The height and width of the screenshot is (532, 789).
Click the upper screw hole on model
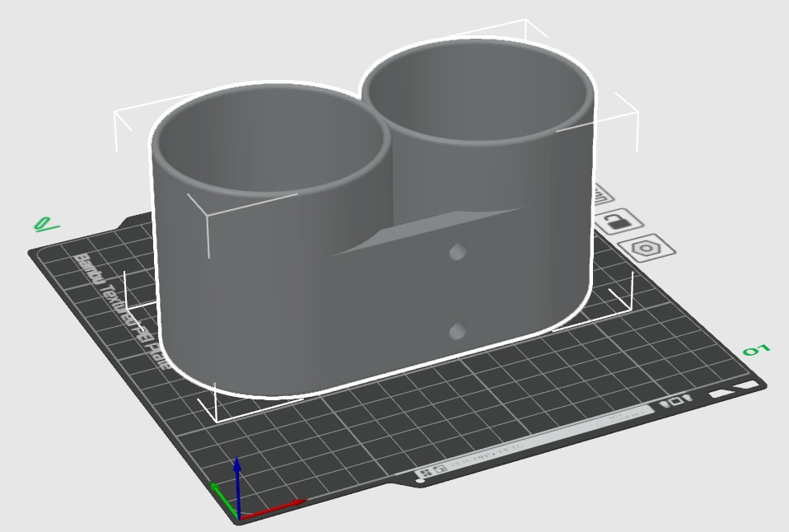(x=457, y=251)
